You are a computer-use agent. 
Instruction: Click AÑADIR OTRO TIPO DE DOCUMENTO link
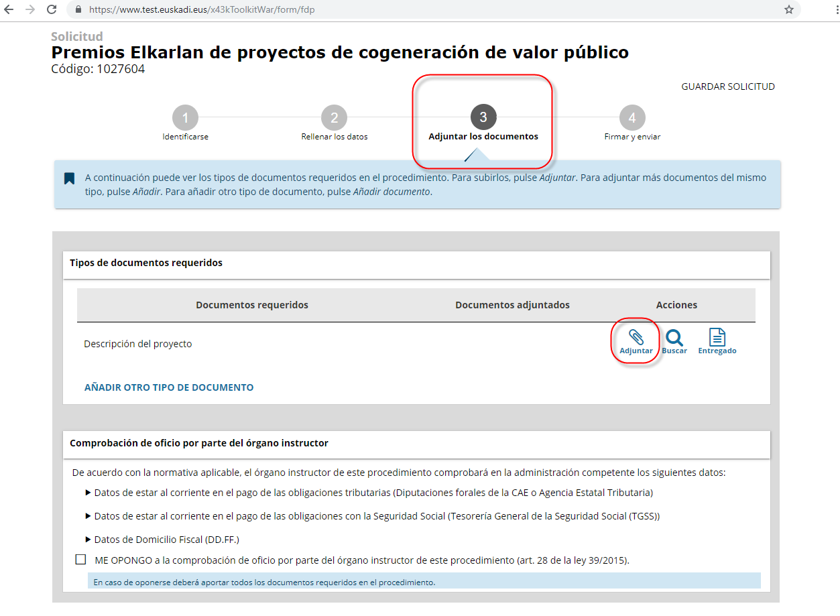(169, 387)
